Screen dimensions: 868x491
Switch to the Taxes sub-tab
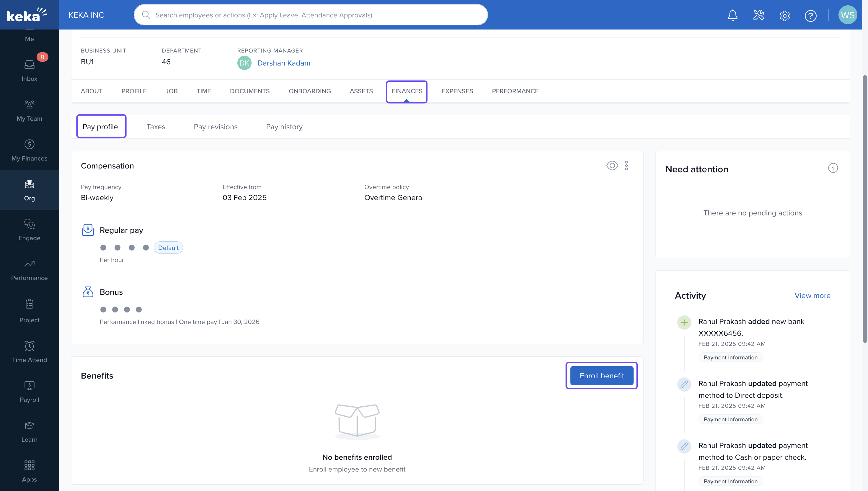(156, 127)
